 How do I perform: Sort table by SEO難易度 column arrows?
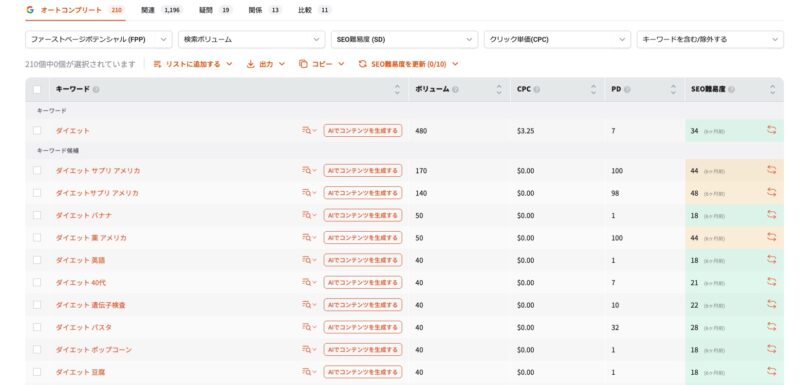(x=773, y=89)
